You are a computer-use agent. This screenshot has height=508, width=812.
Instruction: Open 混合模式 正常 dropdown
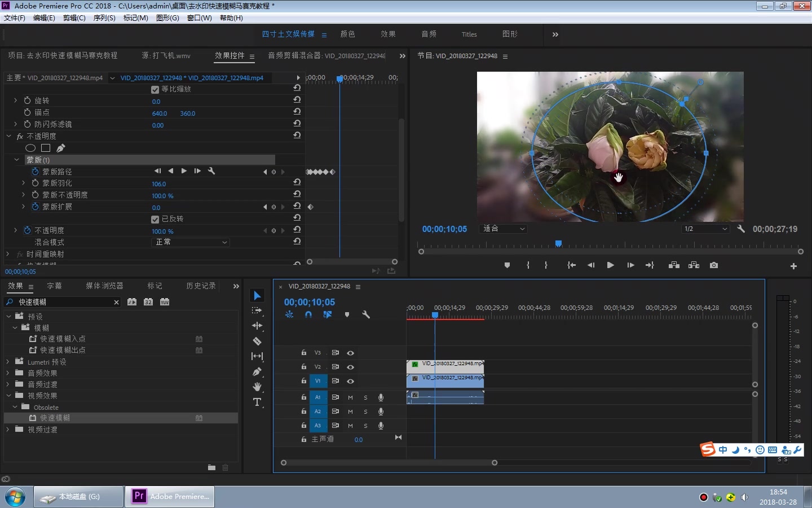tap(191, 242)
